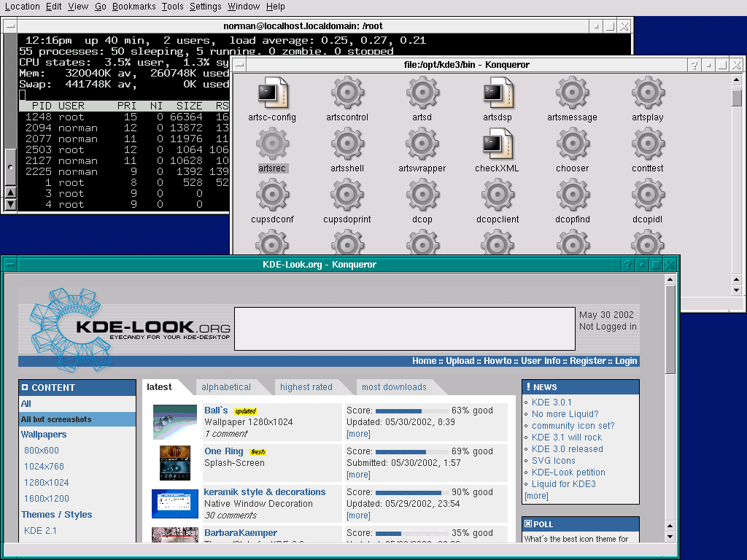
Task: Click the file browser scrollbar up arrow
Action: (x=737, y=80)
